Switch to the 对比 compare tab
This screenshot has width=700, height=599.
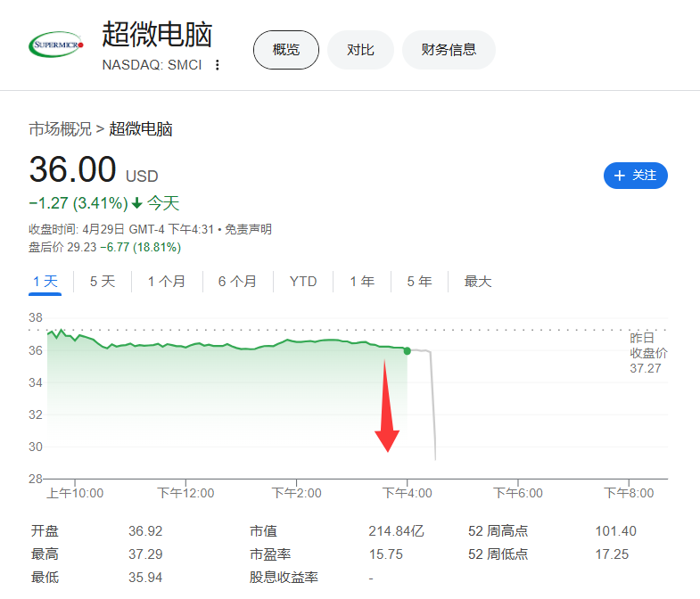coord(360,50)
